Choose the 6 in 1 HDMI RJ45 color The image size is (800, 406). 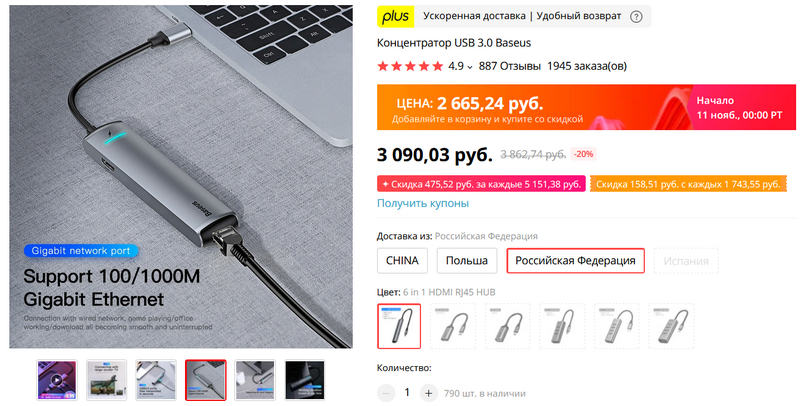pos(399,326)
